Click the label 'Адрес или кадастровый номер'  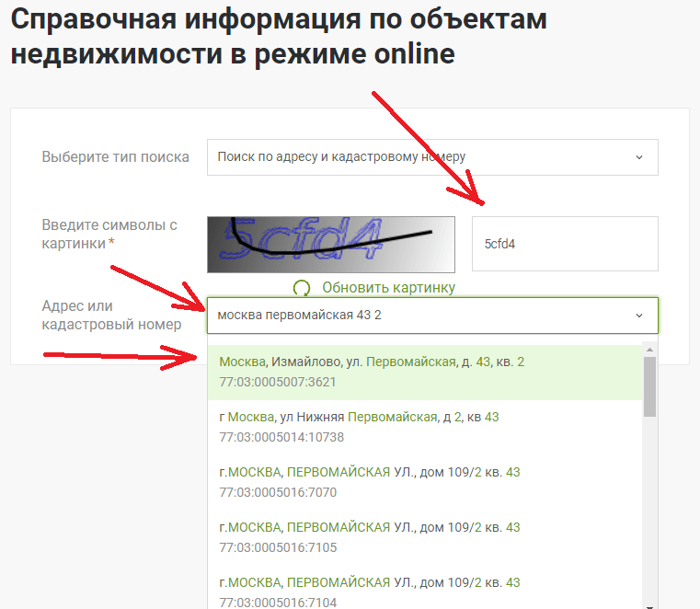click(111, 315)
